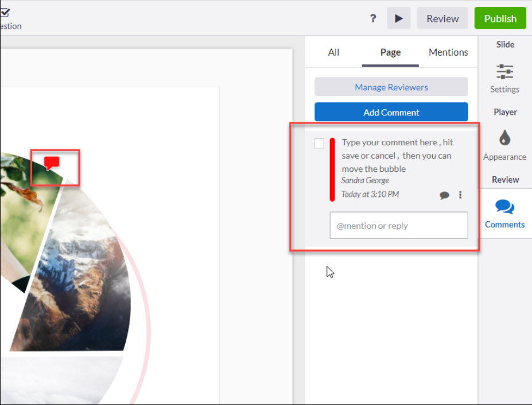Open the Appearance droplet icon

click(504, 138)
